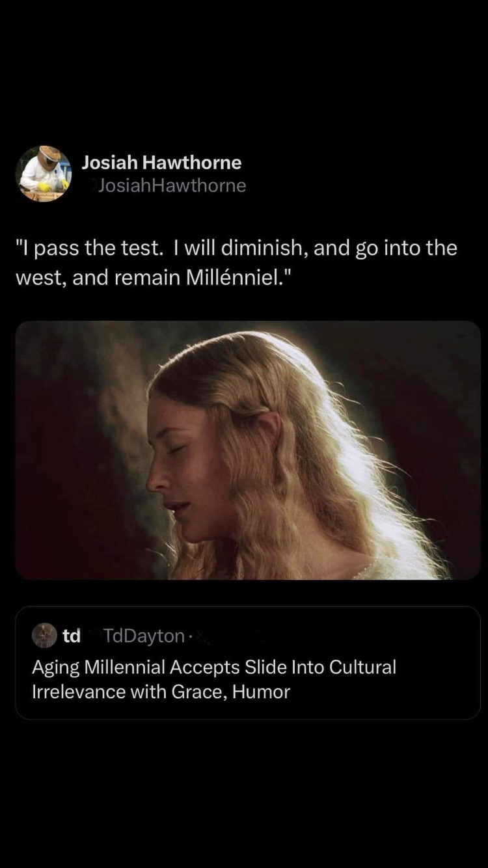Tap the small td avatar in quoted post

point(44,636)
